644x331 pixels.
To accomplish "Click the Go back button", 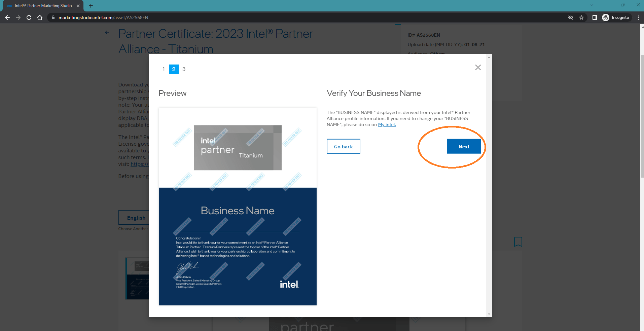I will pyautogui.click(x=343, y=146).
